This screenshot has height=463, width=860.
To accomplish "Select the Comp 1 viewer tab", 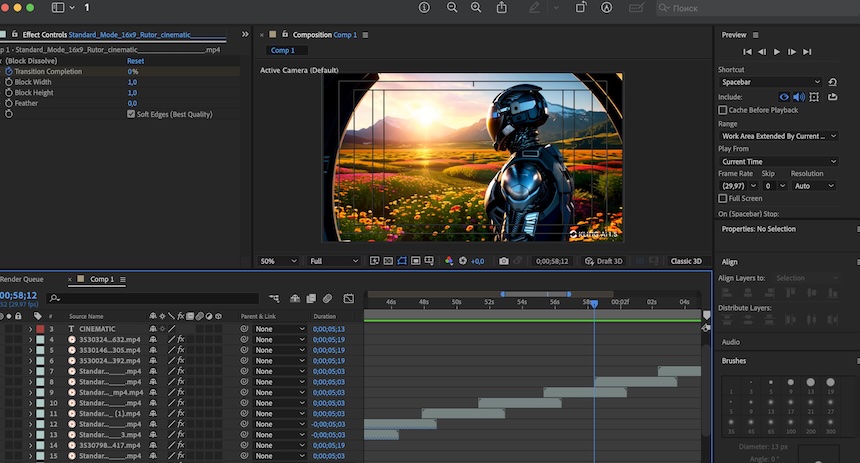I will pyautogui.click(x=282, y=51).
